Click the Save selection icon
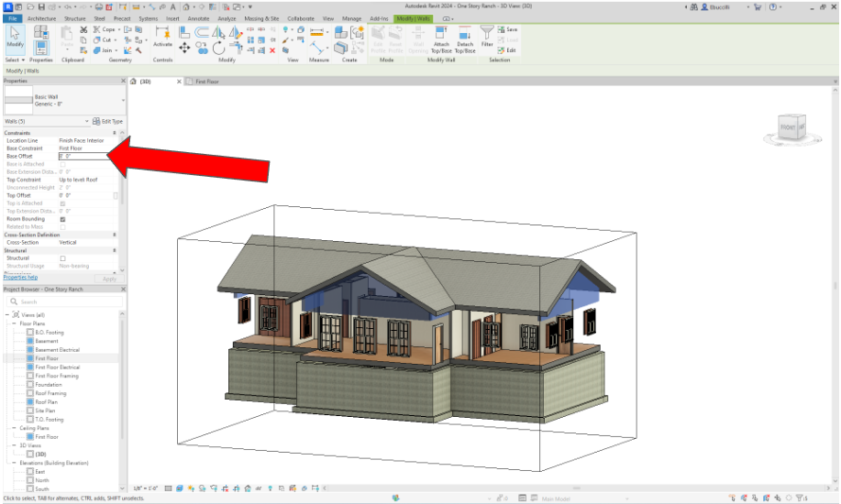 (x=507, y=29)
